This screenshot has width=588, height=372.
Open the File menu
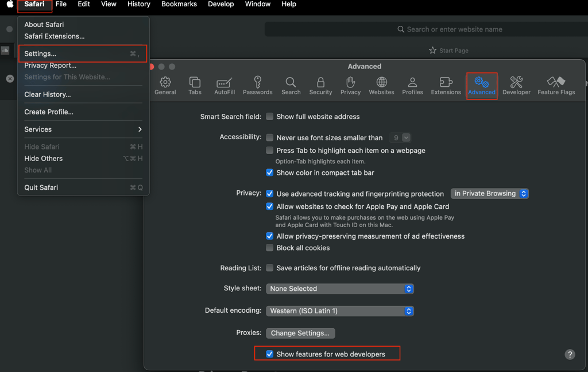click(61, 4)
